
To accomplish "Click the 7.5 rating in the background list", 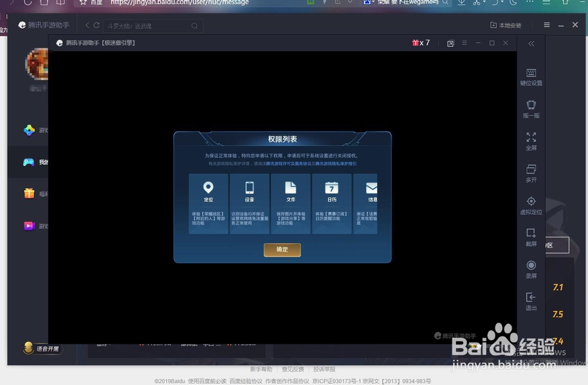I will 558,314.
